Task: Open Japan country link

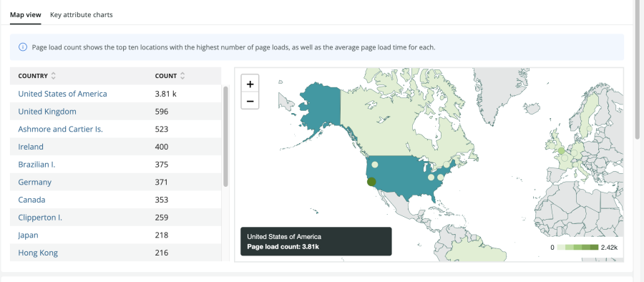Action: pos(29,235)
